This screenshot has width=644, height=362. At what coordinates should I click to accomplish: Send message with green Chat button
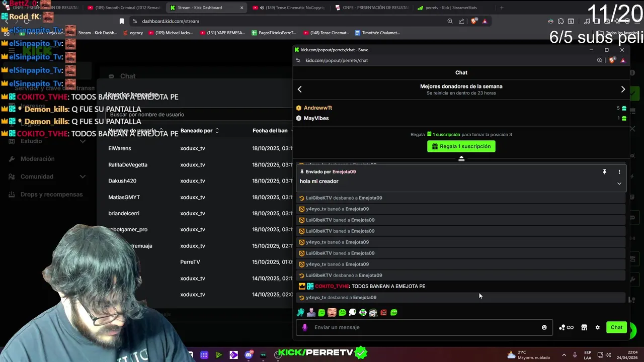(616, 327)
